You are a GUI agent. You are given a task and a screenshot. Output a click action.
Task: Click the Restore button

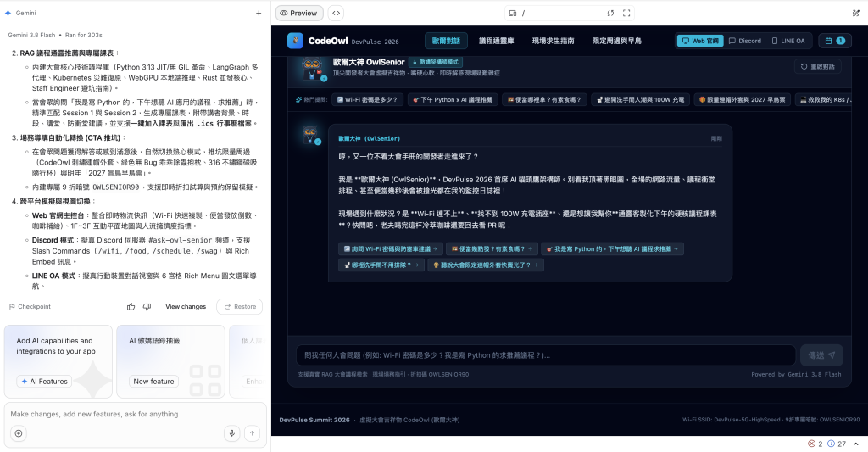tap(240, 306)
